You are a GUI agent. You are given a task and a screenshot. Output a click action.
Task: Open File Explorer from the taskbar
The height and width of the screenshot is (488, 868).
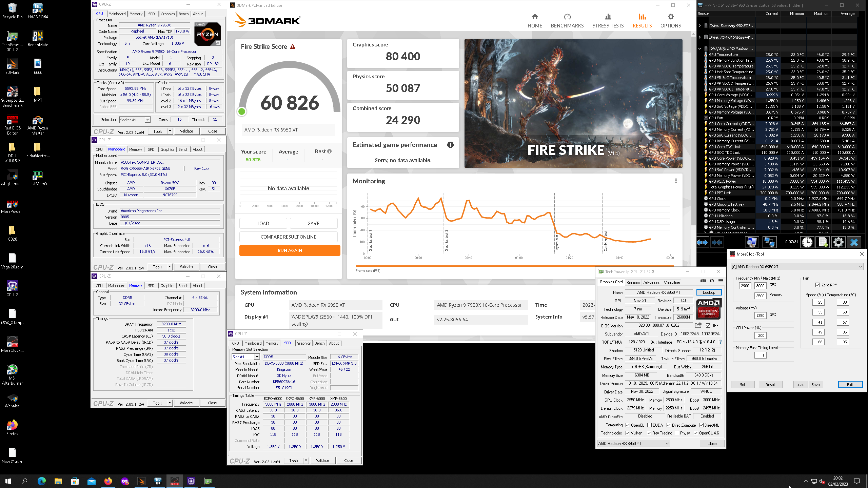pyautogui.click(x=58, y=481)
